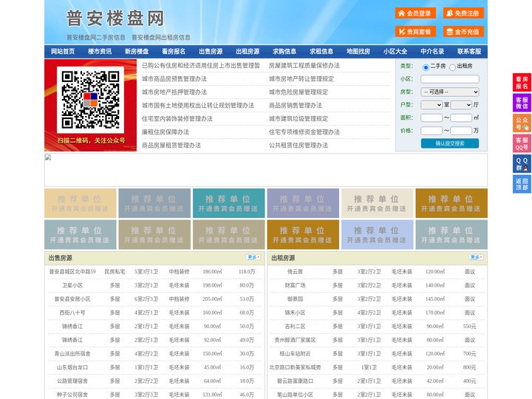The image size is (532, 399).
Task: Open listing 山东烟台龙口
Action: click(72, 367)
